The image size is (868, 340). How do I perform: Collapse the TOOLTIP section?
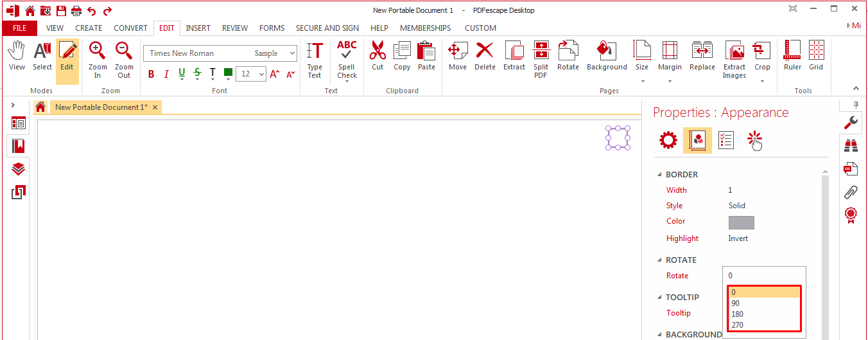[659, 298]
